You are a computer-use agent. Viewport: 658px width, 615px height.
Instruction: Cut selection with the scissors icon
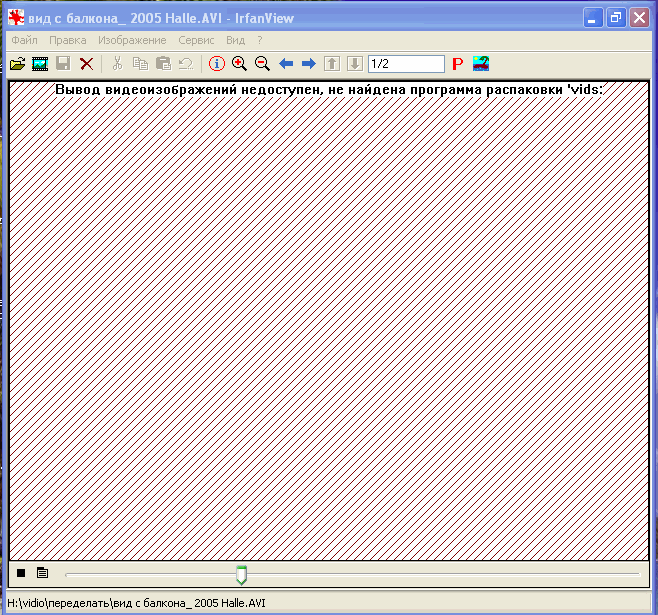click(x=118, y=64)
